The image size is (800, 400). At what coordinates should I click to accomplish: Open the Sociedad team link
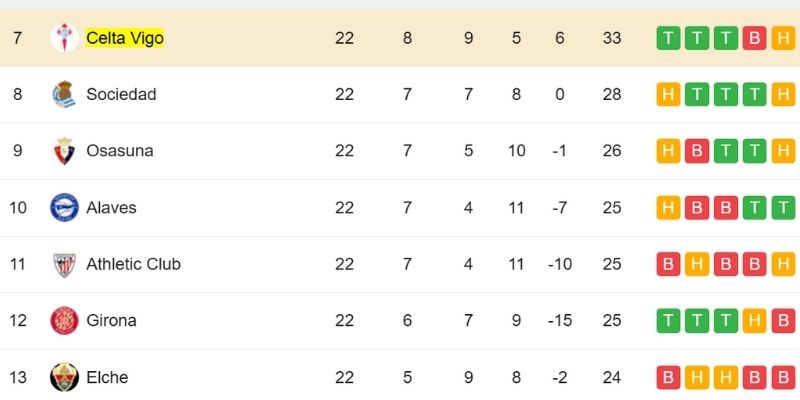pyautogui.click(x=121, y=95)
